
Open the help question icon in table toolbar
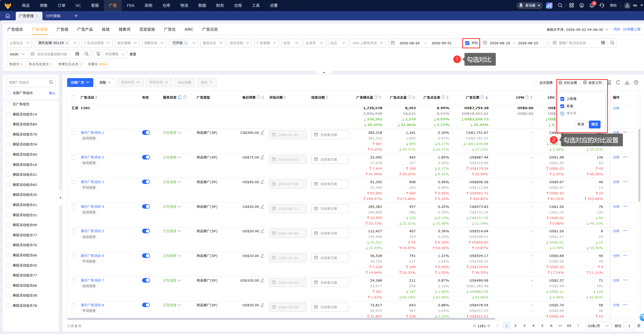(x=636, y=82)
